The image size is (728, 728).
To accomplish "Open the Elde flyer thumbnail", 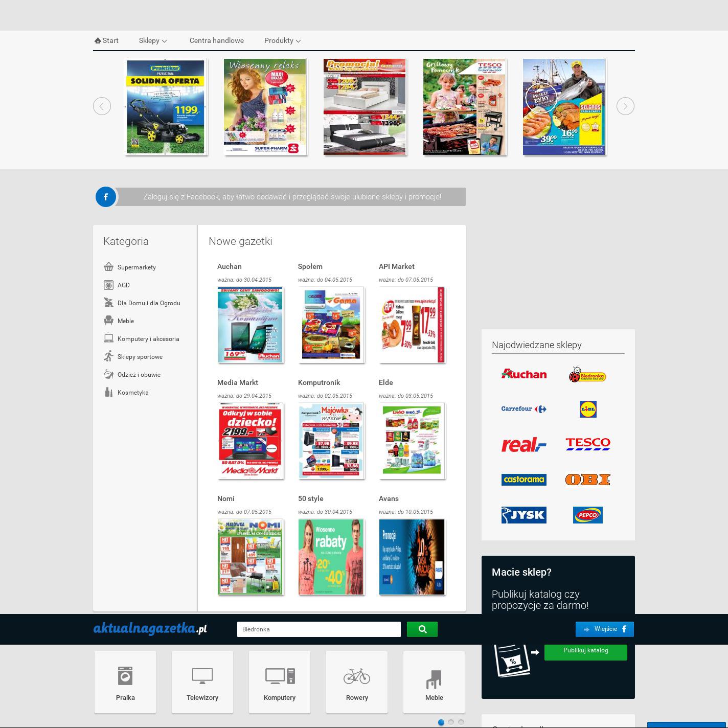I will (412, 441).
